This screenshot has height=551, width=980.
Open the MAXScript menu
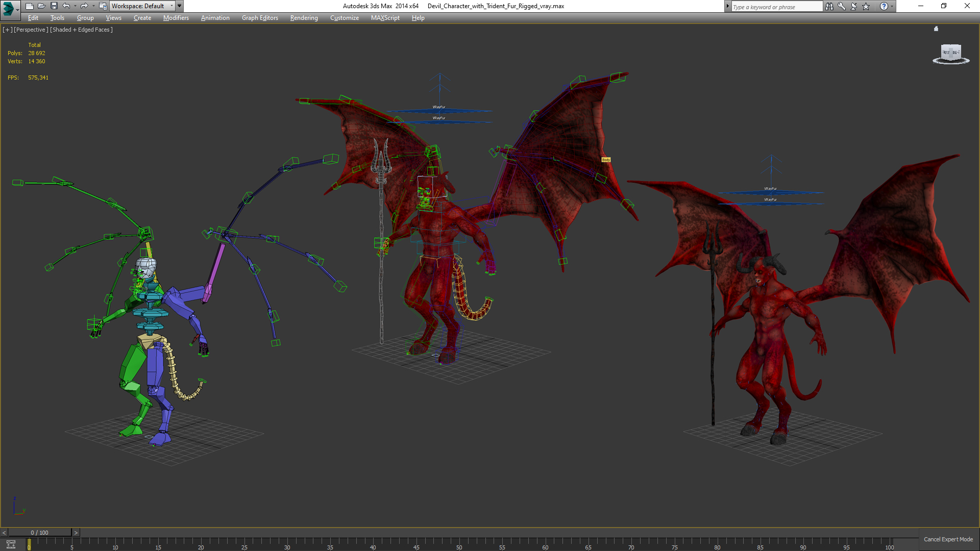pyautogui.click(x=385, y=18)
